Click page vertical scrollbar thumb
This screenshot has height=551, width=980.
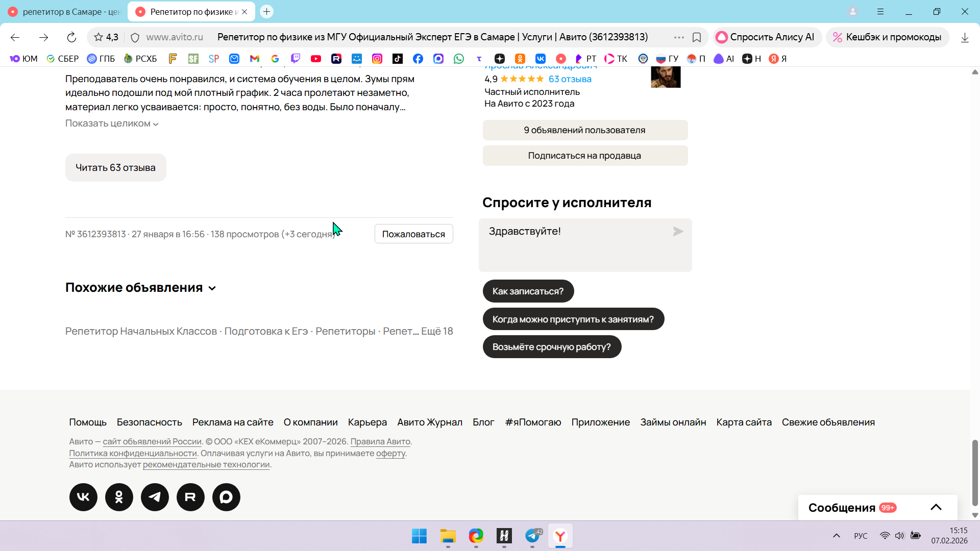click(975, 472)
